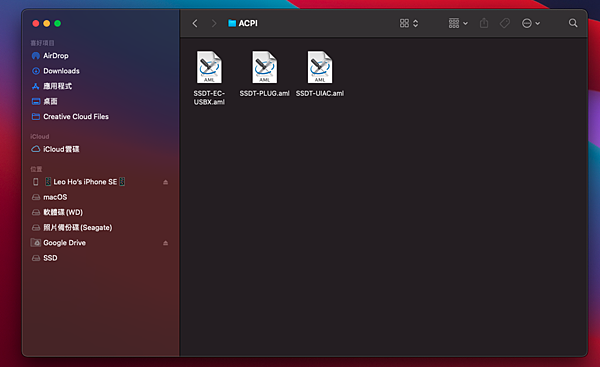
Task: Click the macOS disk icon in sidebar
Action: click(x=36, y=197)
